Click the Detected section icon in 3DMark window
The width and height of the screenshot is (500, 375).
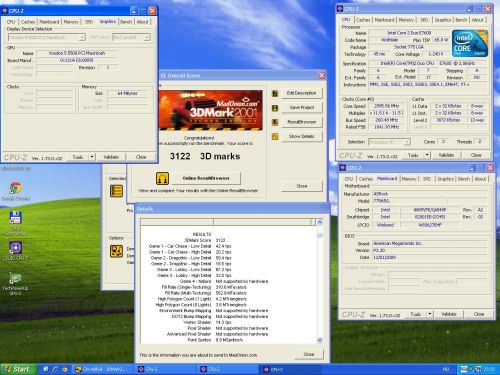[x=116, y=191]
